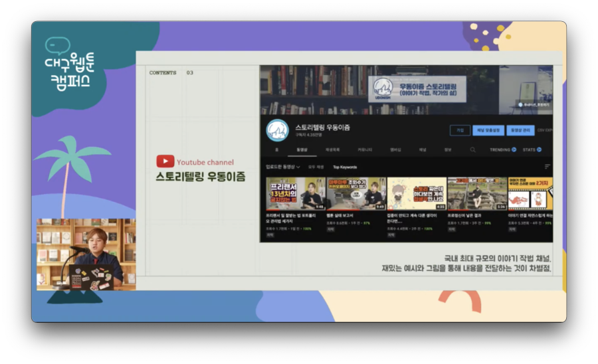Viewport: 598px width, 364px height.
Task: Click the 모두 재생 play all link
Action: [316, 167]
